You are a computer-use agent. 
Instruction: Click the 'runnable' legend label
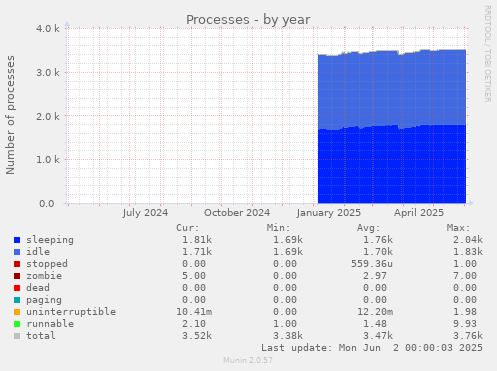pyautogui.click(x=50, y=324)
